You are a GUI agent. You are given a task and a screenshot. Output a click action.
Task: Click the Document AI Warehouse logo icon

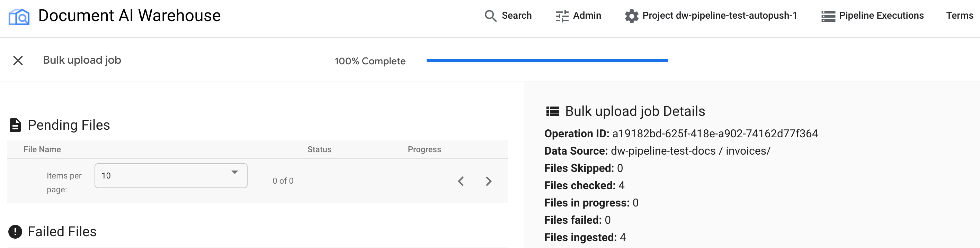tap(19, 17)
